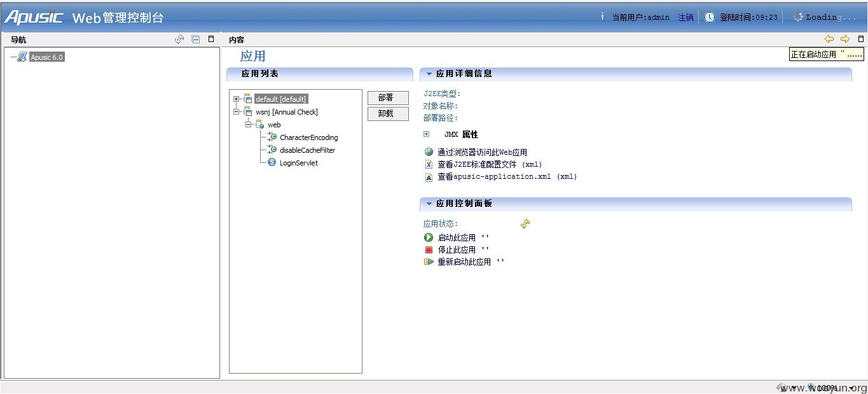Viewport: 868px width, 394px height.
Task: Open 查看J2EE标准配置文件 (xml) link
Action: pyautogui.click(x=490, y=164)
